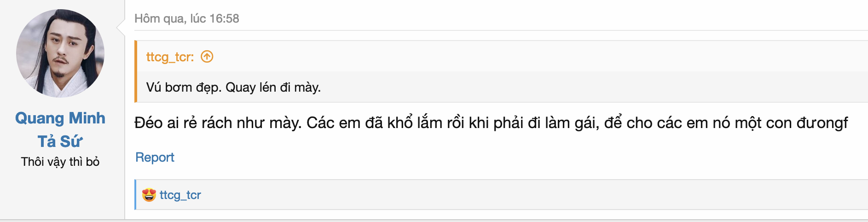Open ttcg_tcr in the reactions list
This screenshot has width=868, height=222.
180,195
